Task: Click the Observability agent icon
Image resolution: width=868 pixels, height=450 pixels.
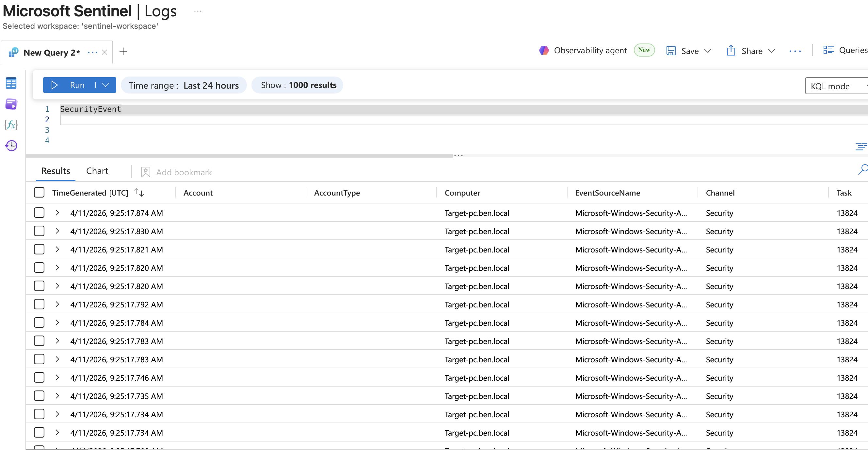Action: click(x=544, y=51)
